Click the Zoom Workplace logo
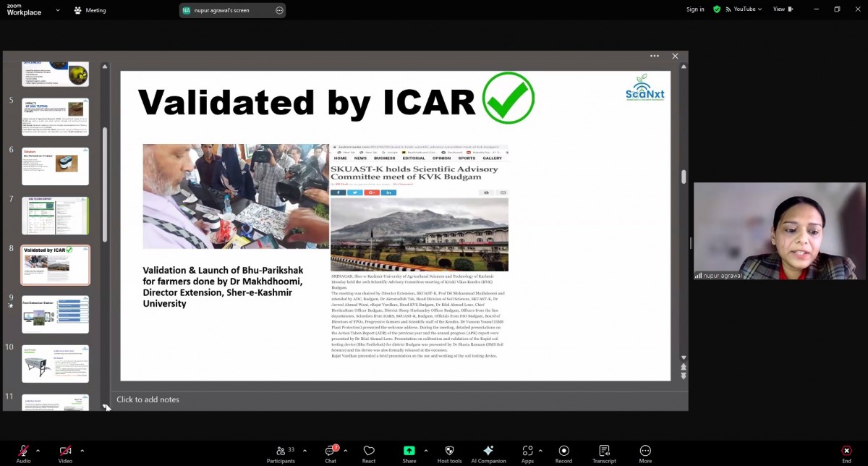Viewport: 868px width, 466px height. coord(24,9)
